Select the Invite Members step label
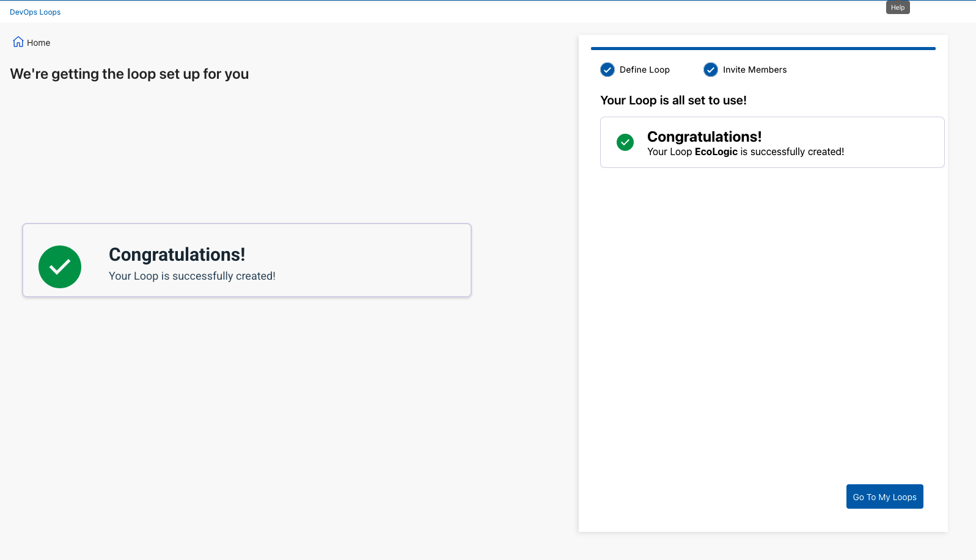The height and width of the screenshot is (560, 976). (754, 70)
